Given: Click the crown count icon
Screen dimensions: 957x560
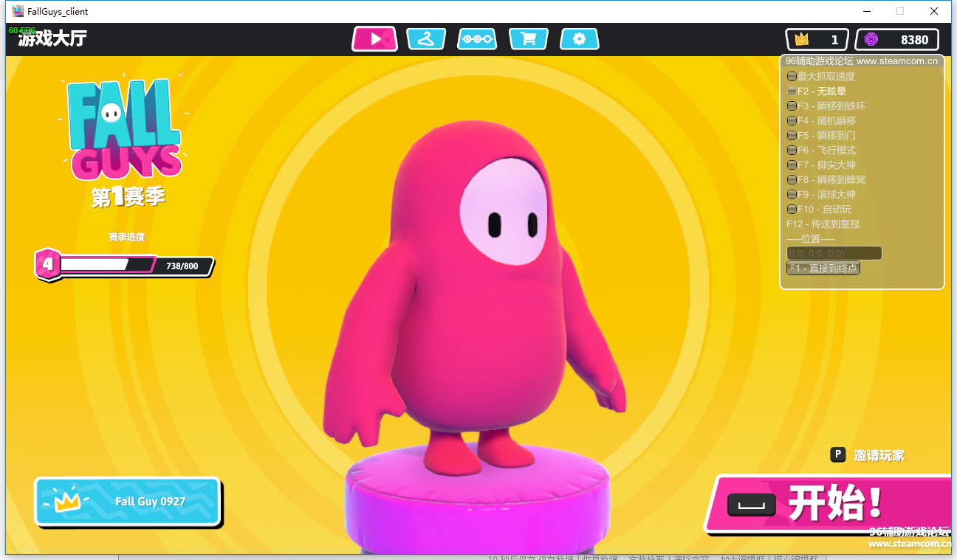Looking at the screenshot, I should [x=801, y=40].
